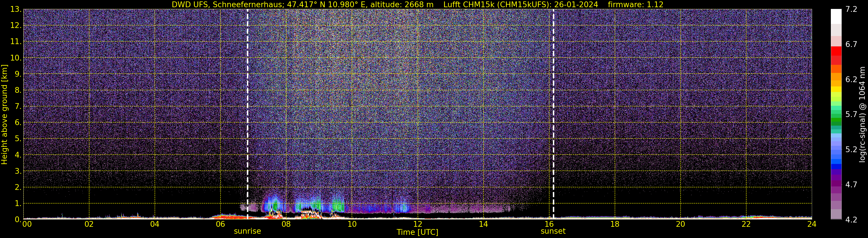The image size is (868, 238).
Task: Click the colorbar tick value 7.2
Action: (851, 9)
